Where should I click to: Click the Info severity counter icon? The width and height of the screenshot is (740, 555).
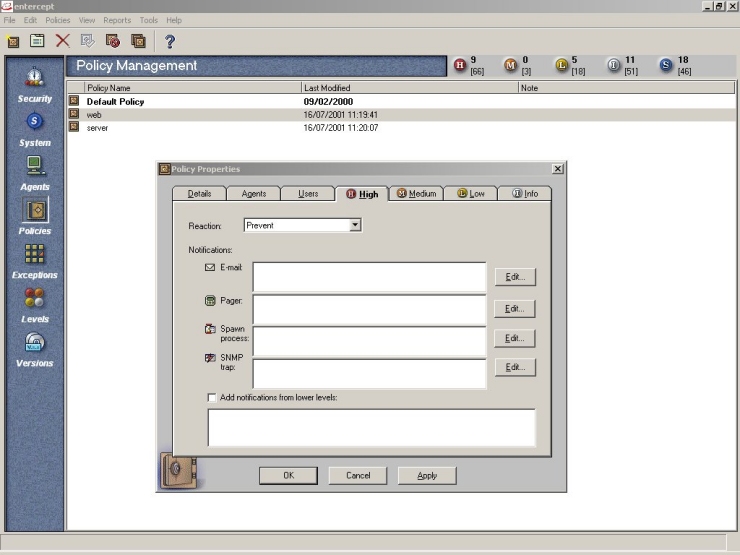614,65
